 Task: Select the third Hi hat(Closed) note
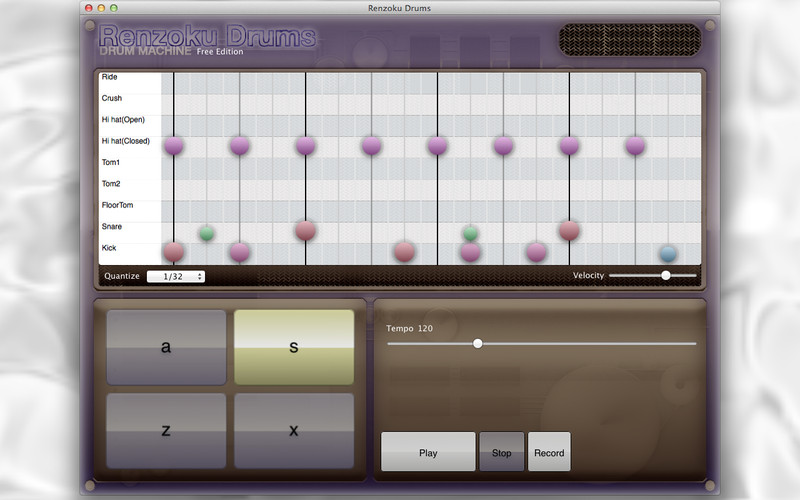pyautogui.click(x=306, y=146)
